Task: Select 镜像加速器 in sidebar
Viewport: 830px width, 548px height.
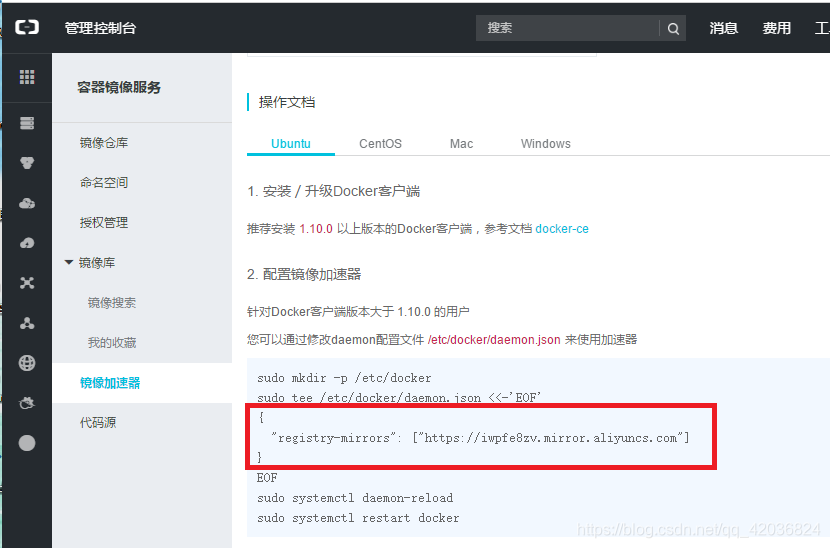Action: tap(110, 383)
